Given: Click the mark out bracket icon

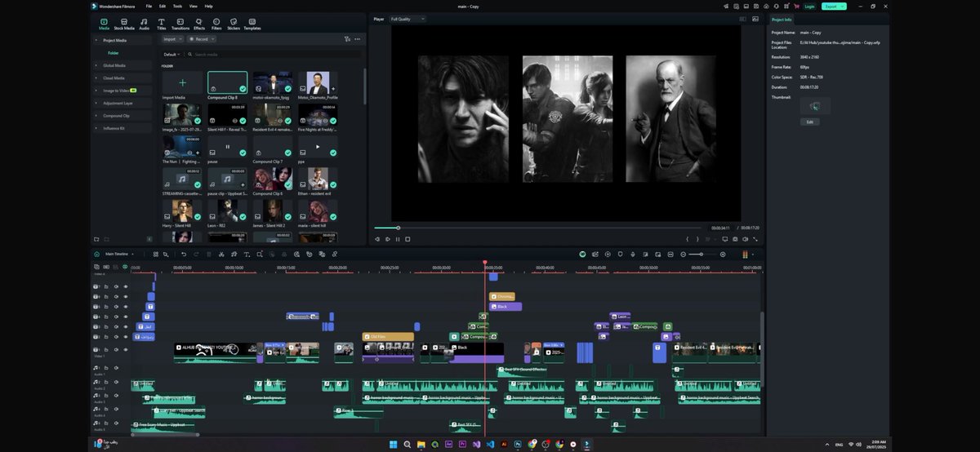Looking at the screenshot, I should (697, 239).
